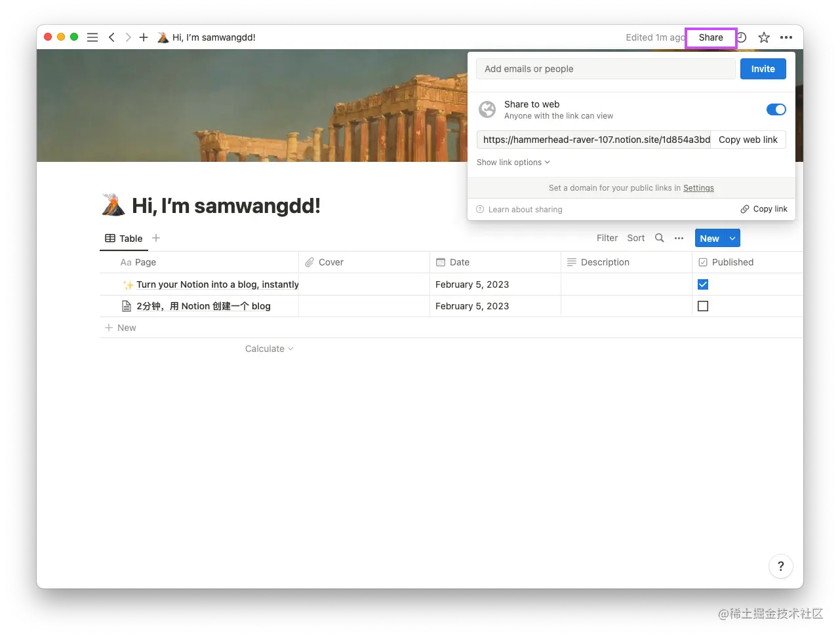This screenshot has width=840, height=637.
Task: Click the blue New button
Action: pos(710,239)
